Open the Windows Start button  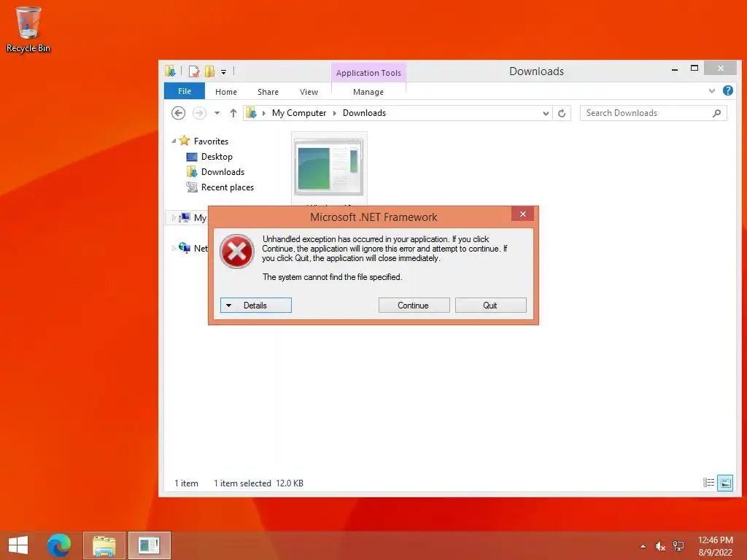[x=18, y=545]
